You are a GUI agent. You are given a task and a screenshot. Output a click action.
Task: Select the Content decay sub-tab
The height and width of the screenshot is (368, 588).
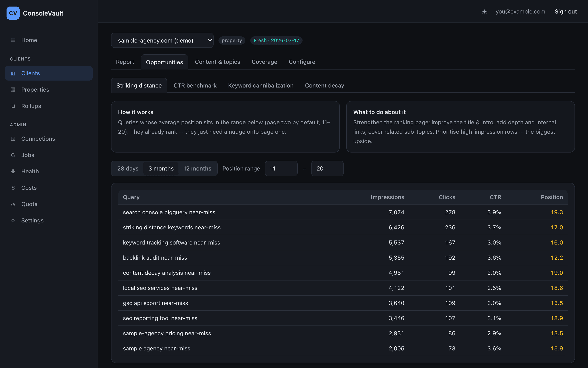(x=324, y=85)
